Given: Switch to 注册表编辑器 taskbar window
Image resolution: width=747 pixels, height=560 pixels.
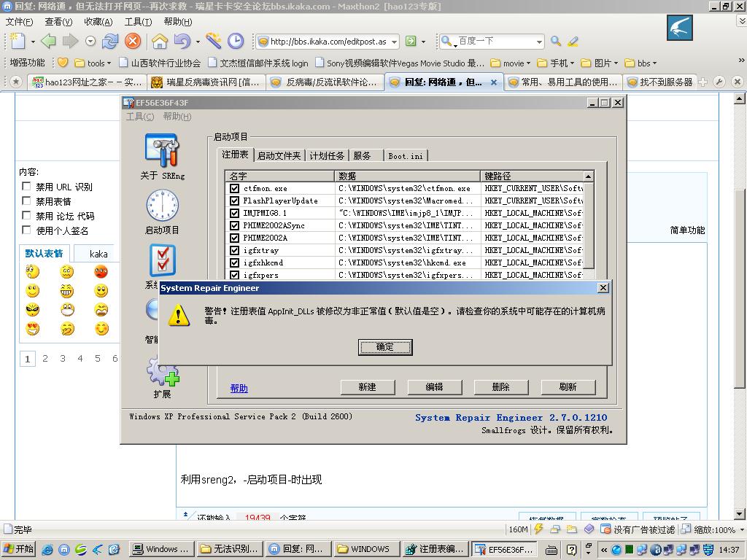Looking at the screenshot, I should click(435, 549).
